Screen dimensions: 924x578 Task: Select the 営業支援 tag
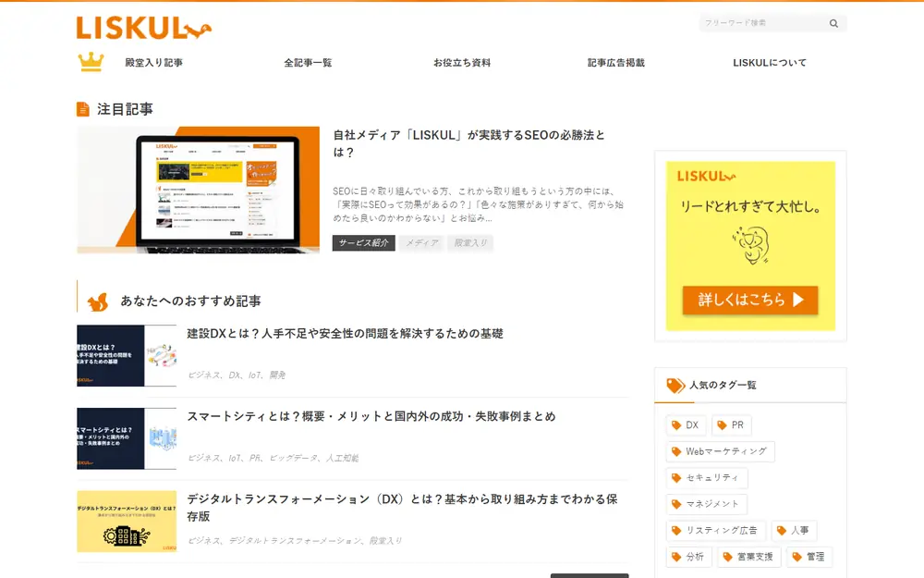pyautogui.click(x=749, y=557)
